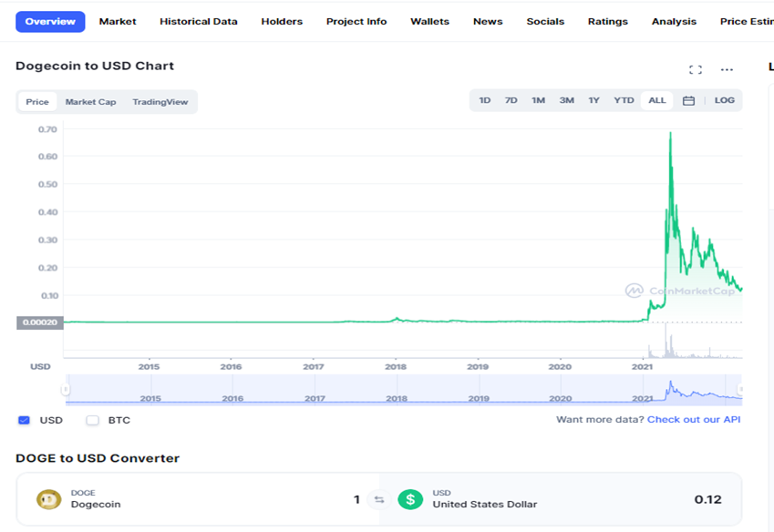The height and width of the screenshot is (532, 774).
Task: Click the right handle of range navigator
Action: click(740, 390)
